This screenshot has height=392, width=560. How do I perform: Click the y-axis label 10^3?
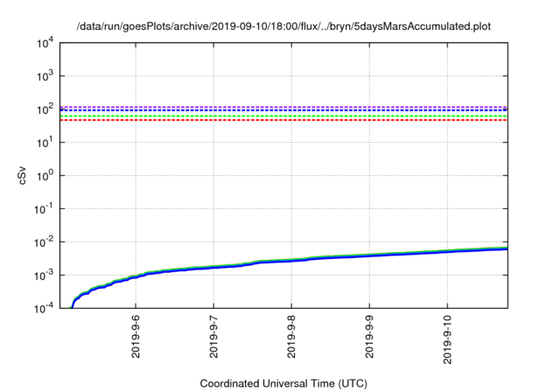(x=45, y=75)
